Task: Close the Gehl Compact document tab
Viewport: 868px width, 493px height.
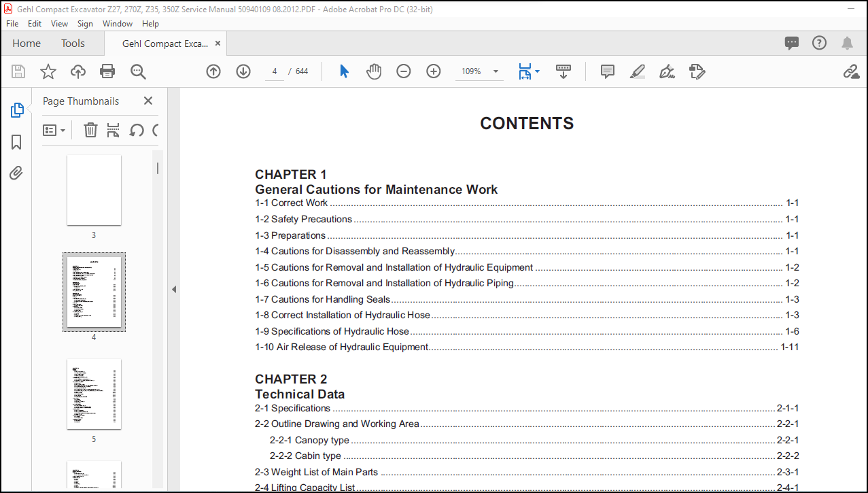Action: pyautogui.click(x=218, y=44)
